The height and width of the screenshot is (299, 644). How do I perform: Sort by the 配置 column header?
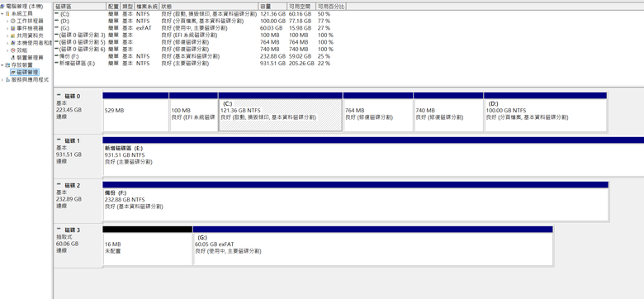[113, 7]
